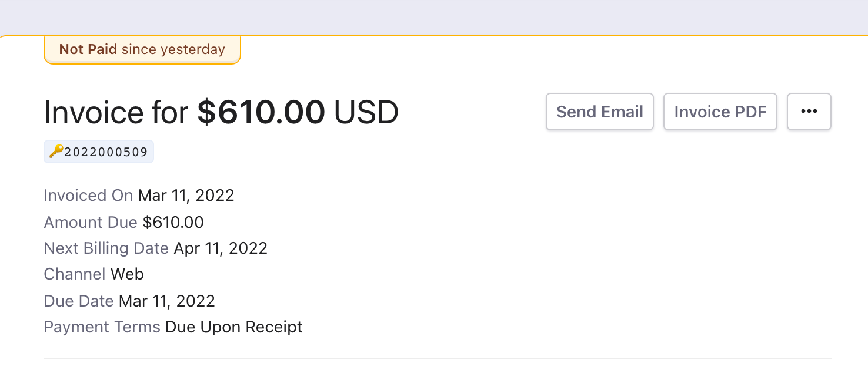This screenshot has height=370, width=868.
Task: Select the Apr 11, 2022 billing date
Action: tap(221, 248)
